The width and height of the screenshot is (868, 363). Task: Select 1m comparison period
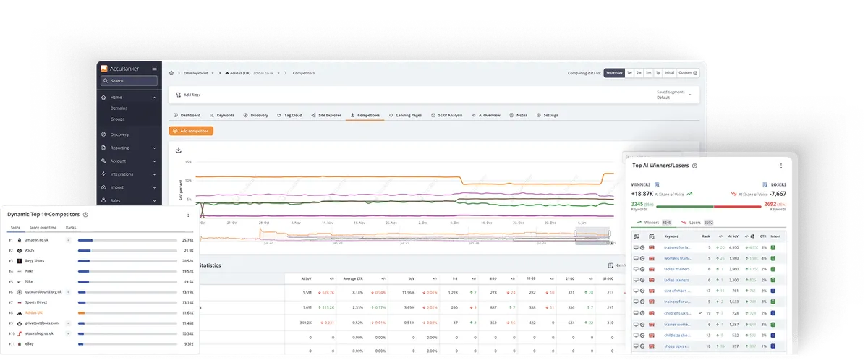(x=649, y=72)
